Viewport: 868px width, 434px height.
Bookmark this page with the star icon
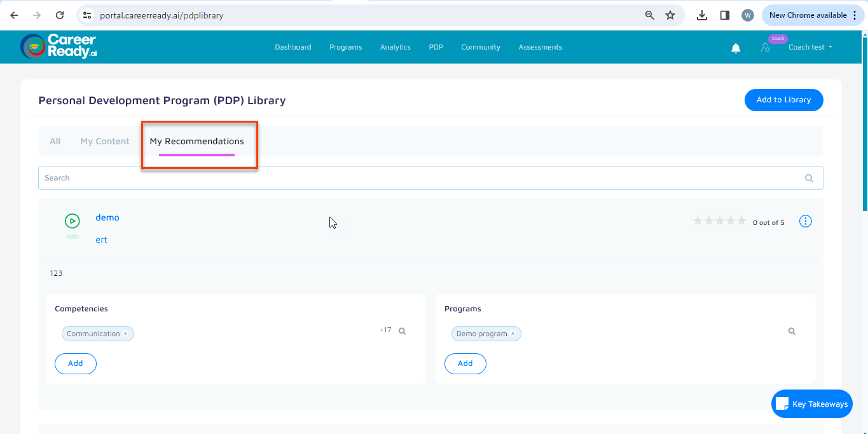click(x=670, y=15)
